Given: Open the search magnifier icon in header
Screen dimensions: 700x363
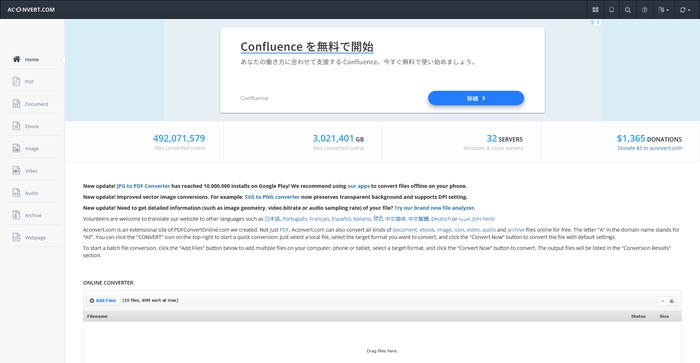Looking at the screenshot, I should coord(628,10).
